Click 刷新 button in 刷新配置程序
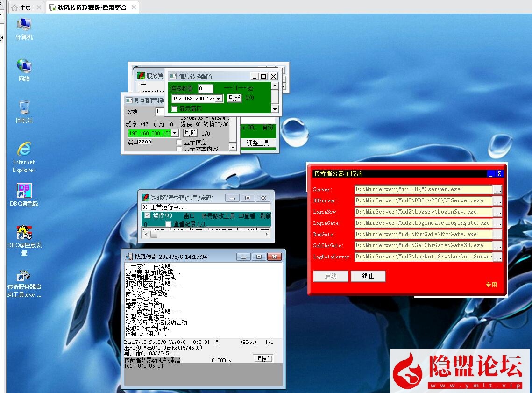The image size is (532, 393). pyautogui.click(x=191, y=133)
